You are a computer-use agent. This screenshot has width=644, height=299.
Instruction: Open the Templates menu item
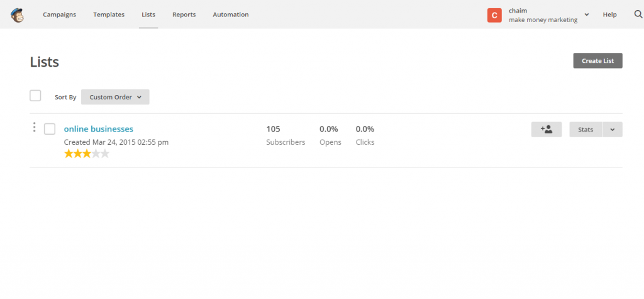coord(109,14)
